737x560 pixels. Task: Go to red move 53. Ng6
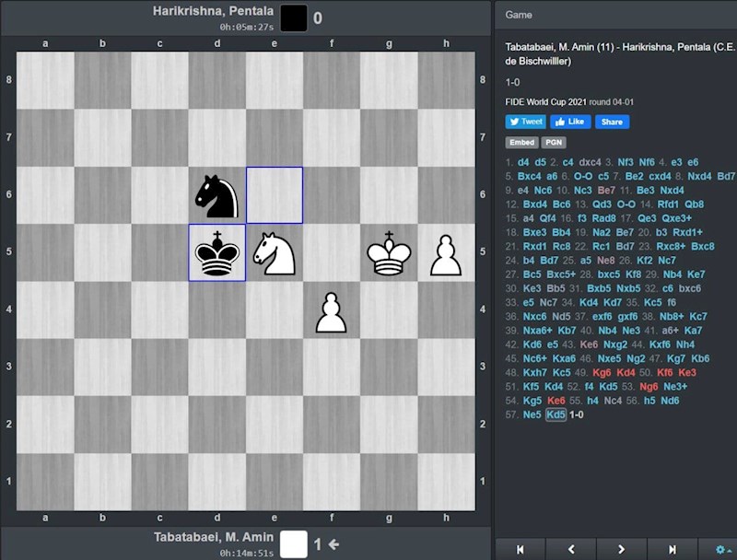[649, 387]
